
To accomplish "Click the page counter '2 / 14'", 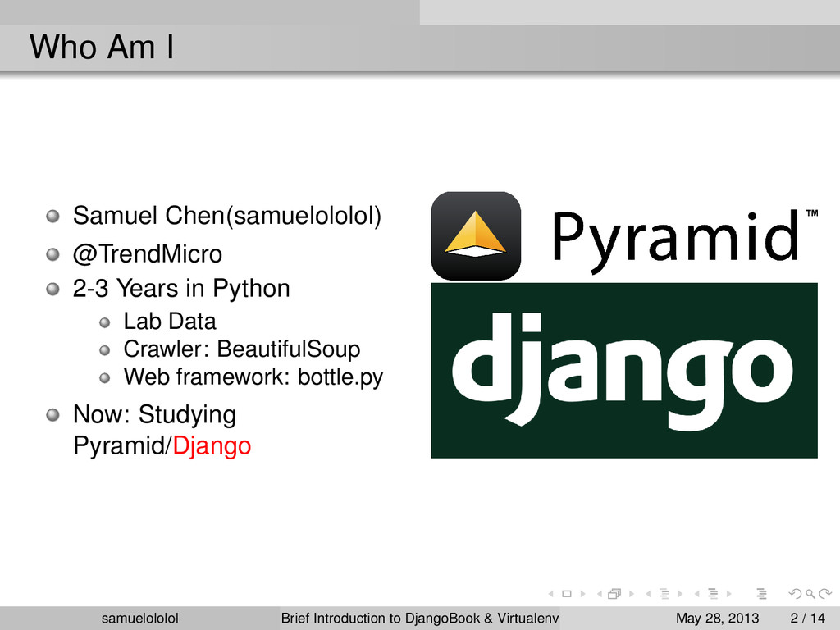I will 808,619.
